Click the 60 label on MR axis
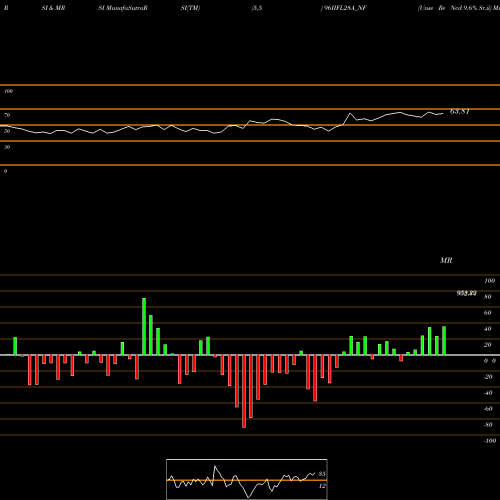Screen dimensions: 500x500 488,313
